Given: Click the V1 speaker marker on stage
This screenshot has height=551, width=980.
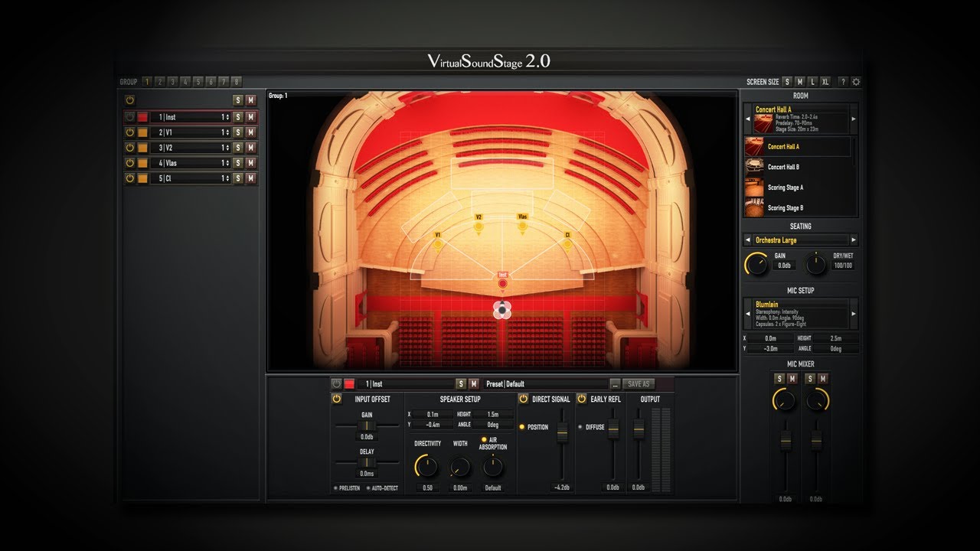Looking at the screenshot, I should click(438, 245).
